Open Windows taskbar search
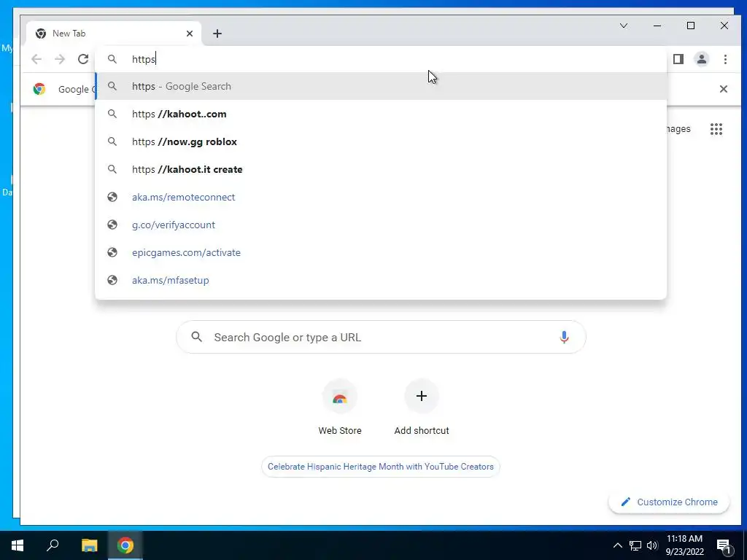Viewport: 747px width, 560px height. tap(53, 545)
